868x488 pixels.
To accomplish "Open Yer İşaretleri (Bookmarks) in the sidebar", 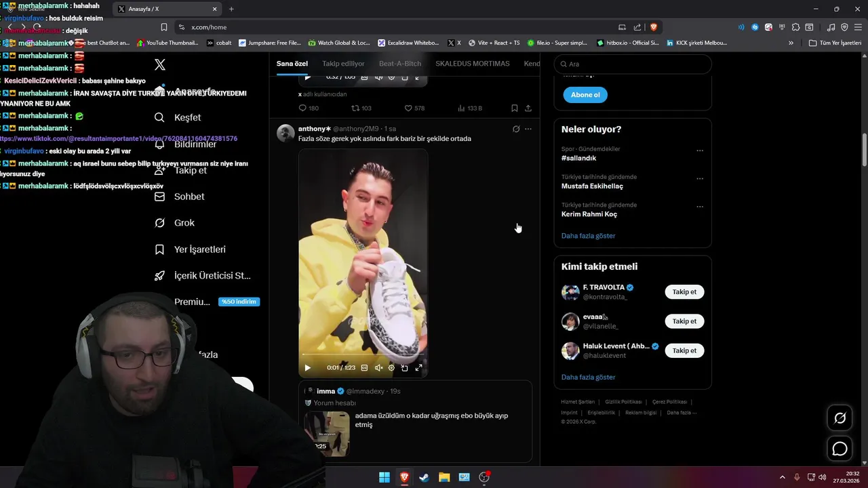I will tap(190, 249).
